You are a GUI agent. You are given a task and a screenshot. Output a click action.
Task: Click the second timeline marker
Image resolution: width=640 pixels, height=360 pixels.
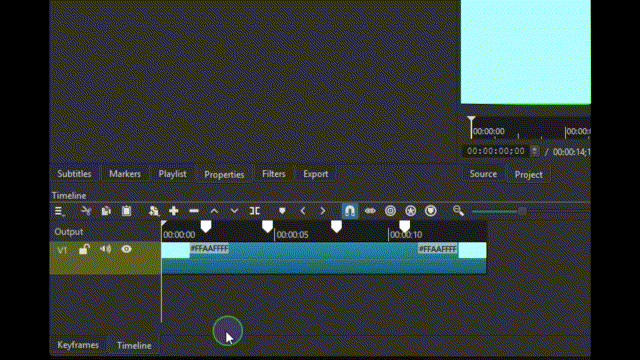(267, 226)
